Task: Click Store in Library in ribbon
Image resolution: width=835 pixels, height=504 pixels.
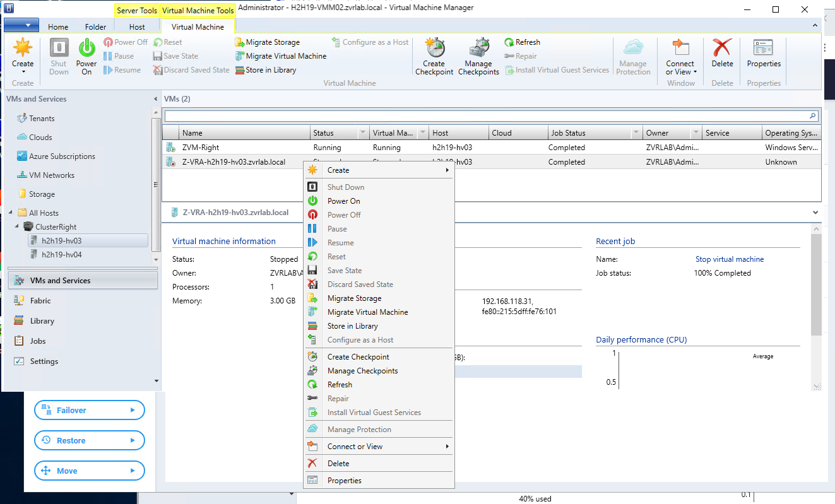Action: tap(265, 70)
